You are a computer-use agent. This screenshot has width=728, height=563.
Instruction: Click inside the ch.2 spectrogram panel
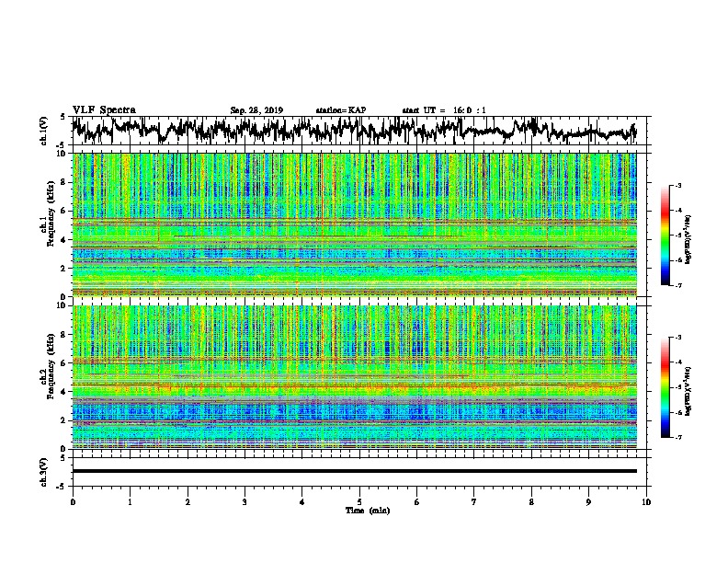(x=355, y=377)
